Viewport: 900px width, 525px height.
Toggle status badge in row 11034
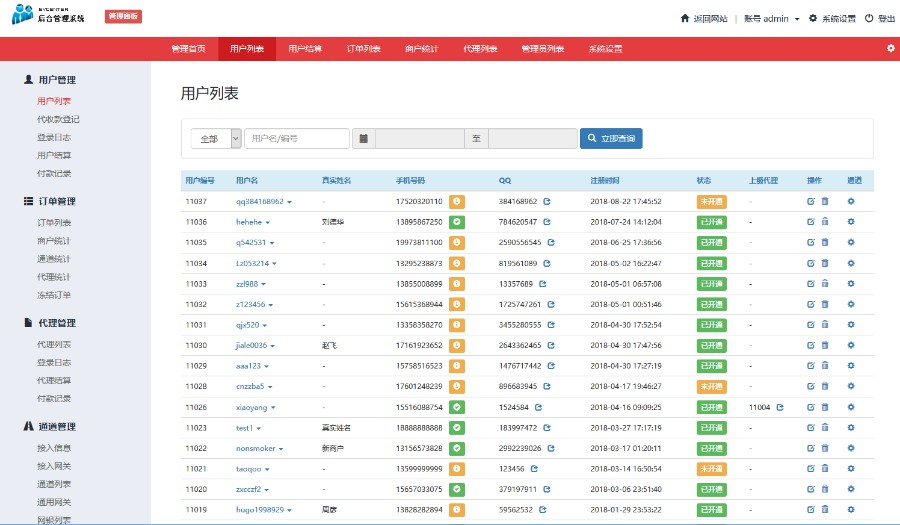pyautogui.click(x=711, y=263)
